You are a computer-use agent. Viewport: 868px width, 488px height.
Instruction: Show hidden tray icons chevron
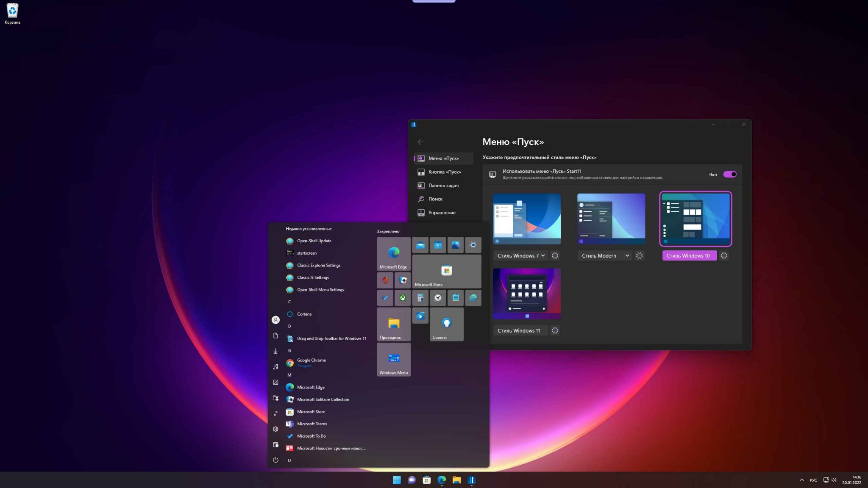tap(801, 480)
